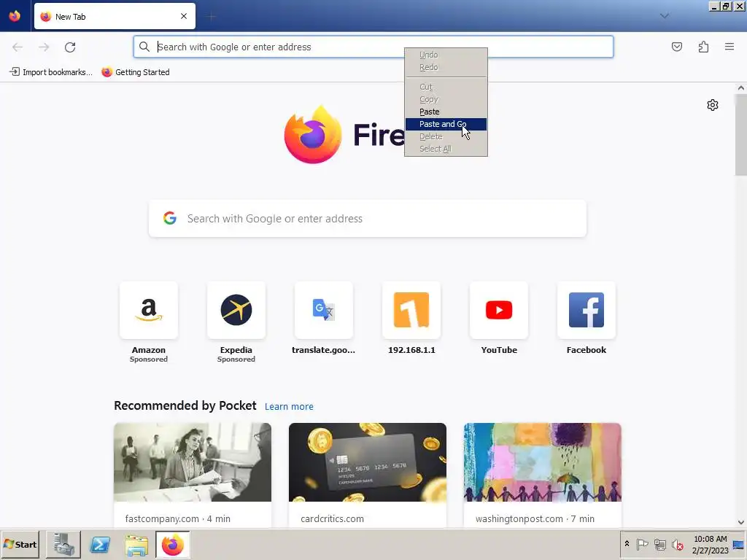Click the back navigation arrow

(x=18, y=47)
